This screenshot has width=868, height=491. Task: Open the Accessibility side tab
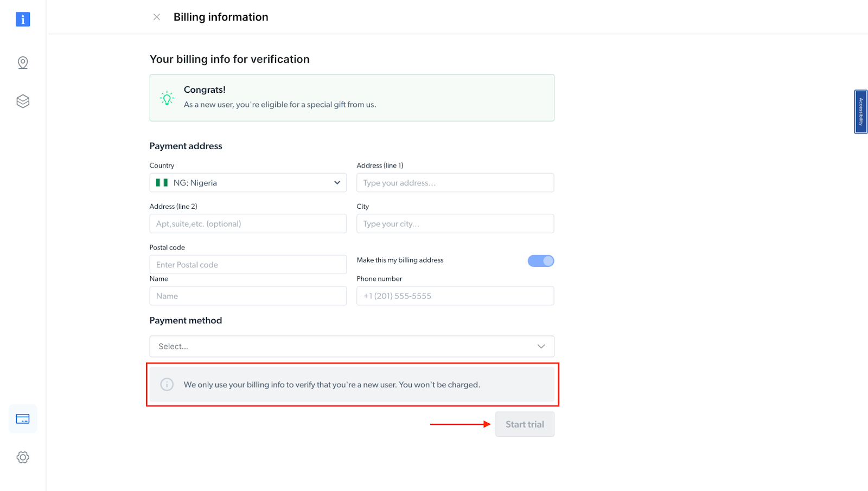click(x=860, y=112)
